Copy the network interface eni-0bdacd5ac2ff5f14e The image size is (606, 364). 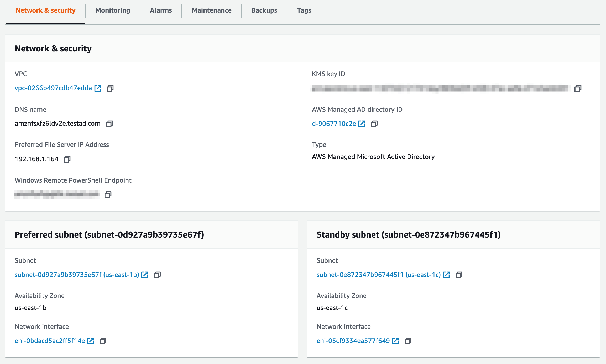pyautogui.click(x=103, y=341)
